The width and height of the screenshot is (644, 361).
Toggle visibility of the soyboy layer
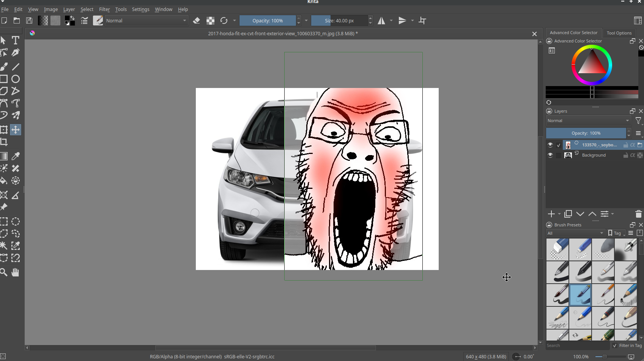click(550, 145)
